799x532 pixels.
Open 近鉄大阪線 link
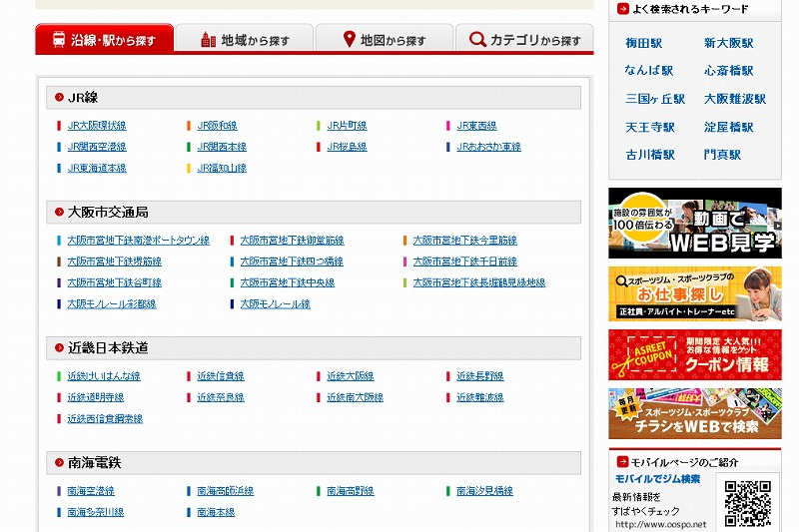351,376
